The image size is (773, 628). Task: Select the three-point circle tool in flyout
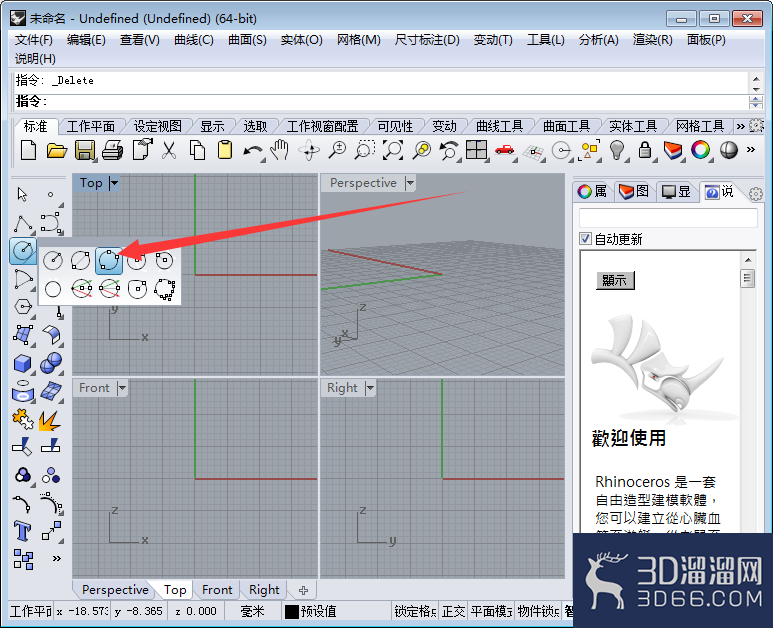coord(108,260)
